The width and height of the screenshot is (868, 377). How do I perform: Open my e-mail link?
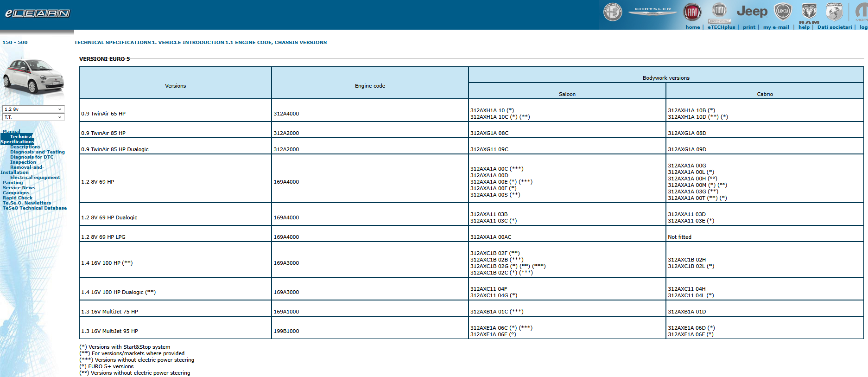[x=776, y=27]
